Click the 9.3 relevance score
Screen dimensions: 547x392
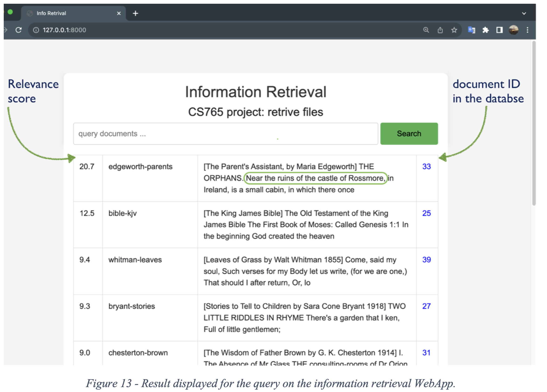tap(85, 306)
